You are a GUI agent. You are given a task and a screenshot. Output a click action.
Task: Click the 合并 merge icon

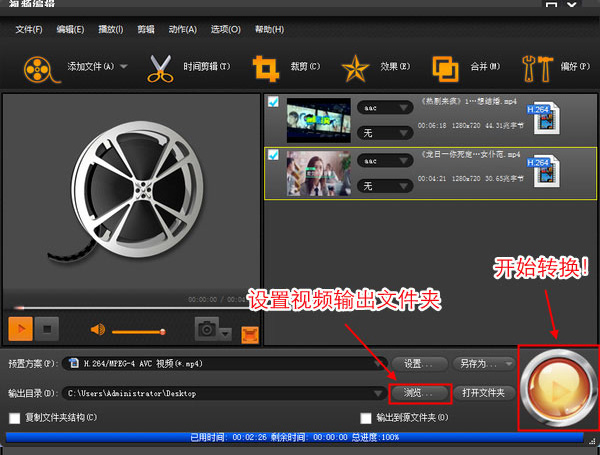tap(445, 68)
